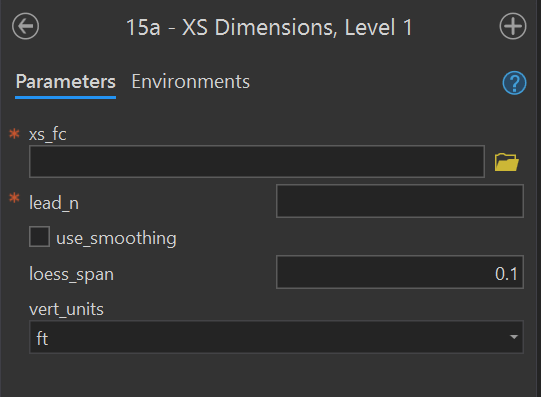Enable the use_smoothing checkbox
541x397 pixels.
[x=39, y=237]
